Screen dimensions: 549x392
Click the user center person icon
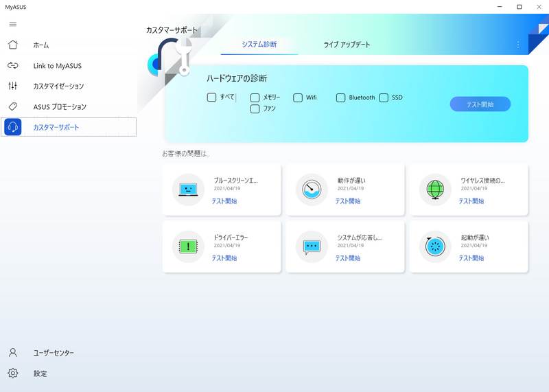(x=13, y=352)
